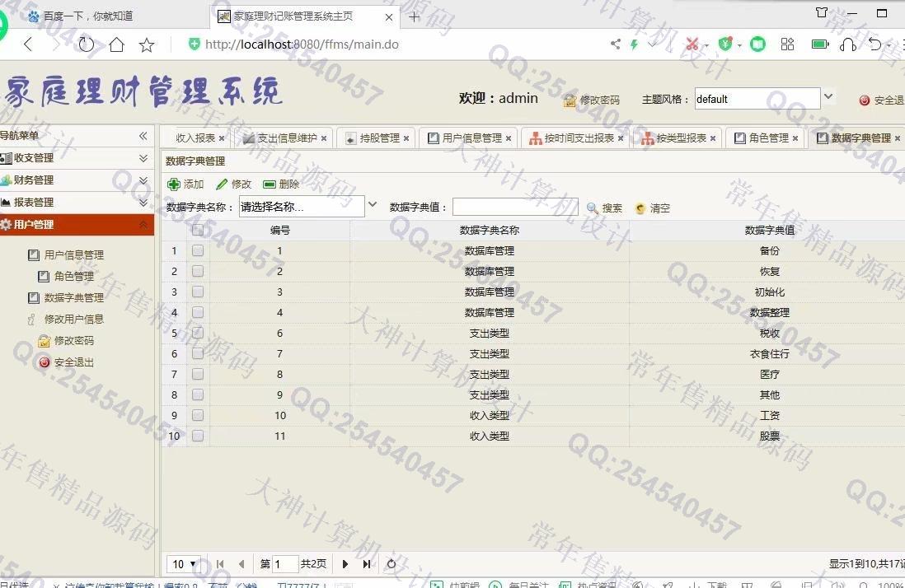Click the 修改 pencil toolbar button
This screenshot has width=905, height=588.
(234, 184)
